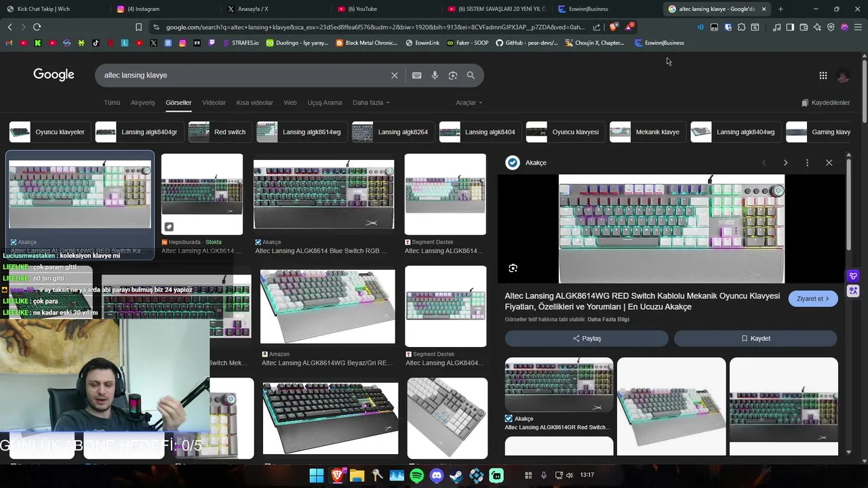The width and height of the screenshot is (868, 488).
Task: Submit search with the magnifier icon
Action: 471,75
